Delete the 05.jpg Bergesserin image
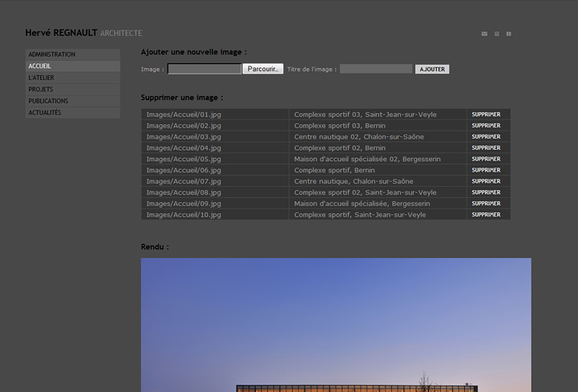The image size is (578, 392). tap(487, 159)
